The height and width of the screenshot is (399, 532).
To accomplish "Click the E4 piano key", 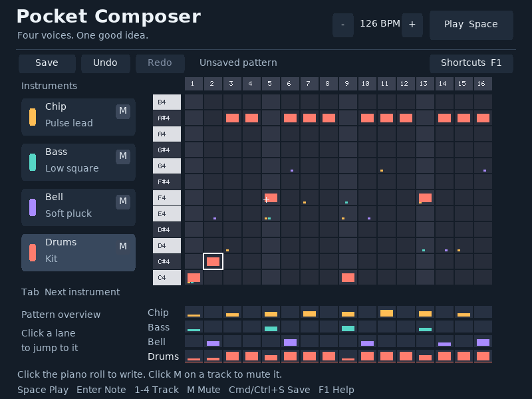I will pyautogui.click(x=167, y=213).
